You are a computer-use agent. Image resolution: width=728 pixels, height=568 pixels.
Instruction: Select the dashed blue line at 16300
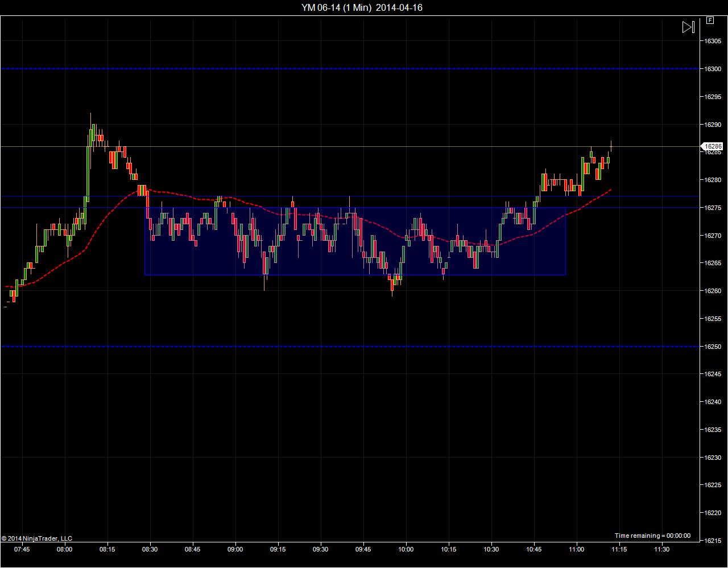click(x=349, y=69)
